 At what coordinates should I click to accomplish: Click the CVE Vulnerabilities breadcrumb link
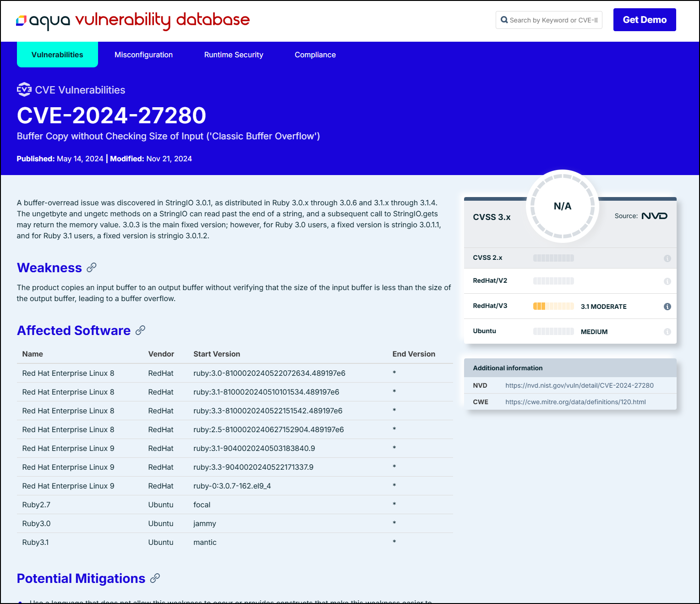(80, 90)
